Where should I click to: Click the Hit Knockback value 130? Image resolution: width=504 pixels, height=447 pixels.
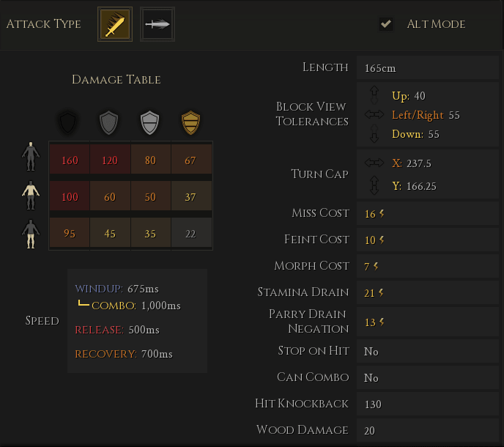pos(373,404)
